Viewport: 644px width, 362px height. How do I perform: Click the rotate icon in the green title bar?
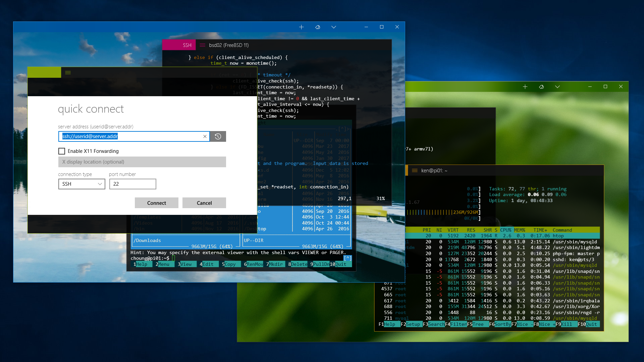541,87
